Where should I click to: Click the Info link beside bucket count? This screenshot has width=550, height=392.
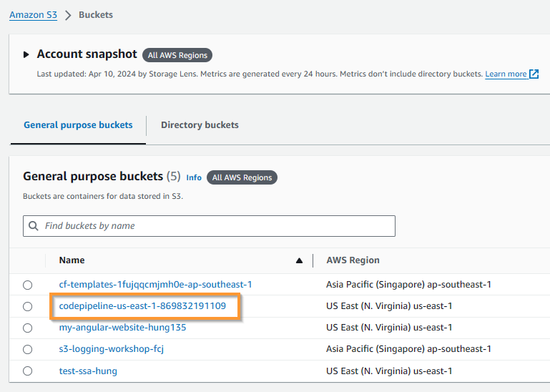point(194,177)
